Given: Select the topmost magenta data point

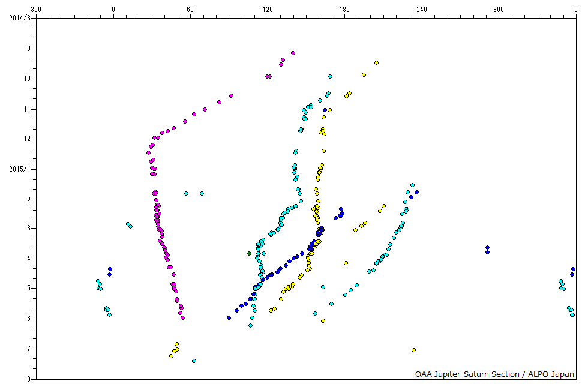Looking at the screenshot, I should 293,53.
